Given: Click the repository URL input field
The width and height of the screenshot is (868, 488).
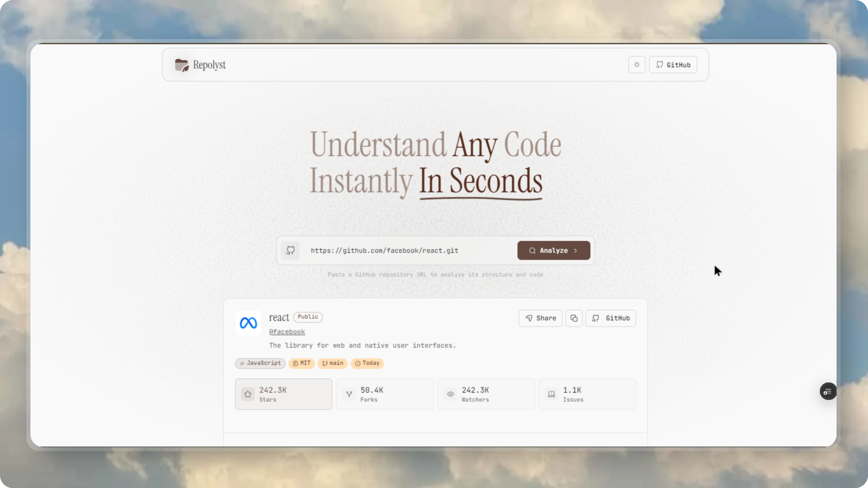Looking at the screenshot, I should click(404, 250).
